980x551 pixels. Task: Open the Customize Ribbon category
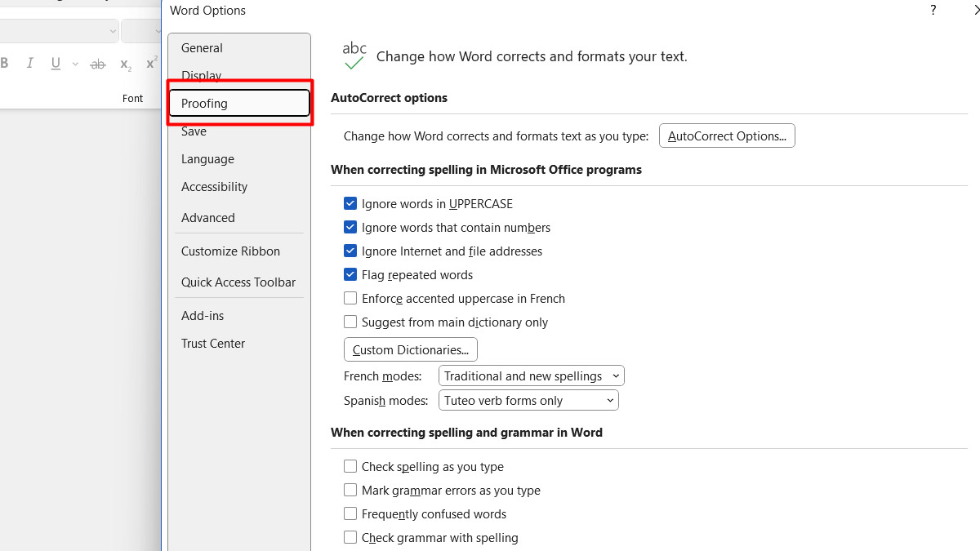[x=230, y=251]
